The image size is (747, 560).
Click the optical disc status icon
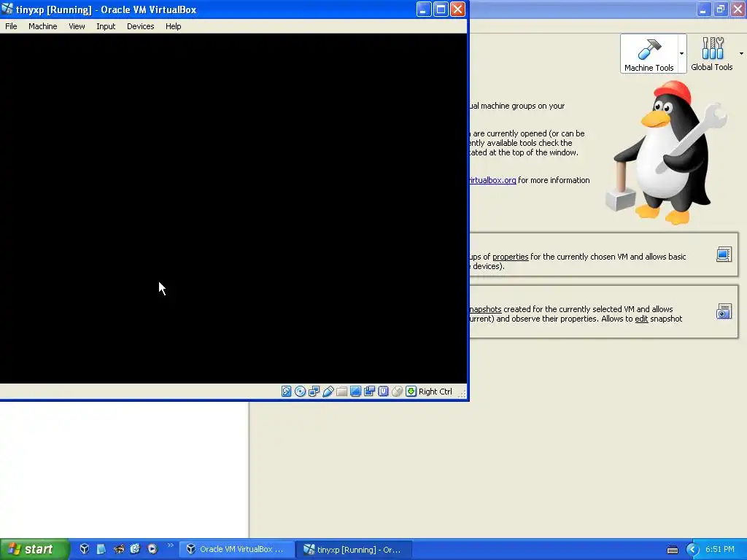coord(300,392)
